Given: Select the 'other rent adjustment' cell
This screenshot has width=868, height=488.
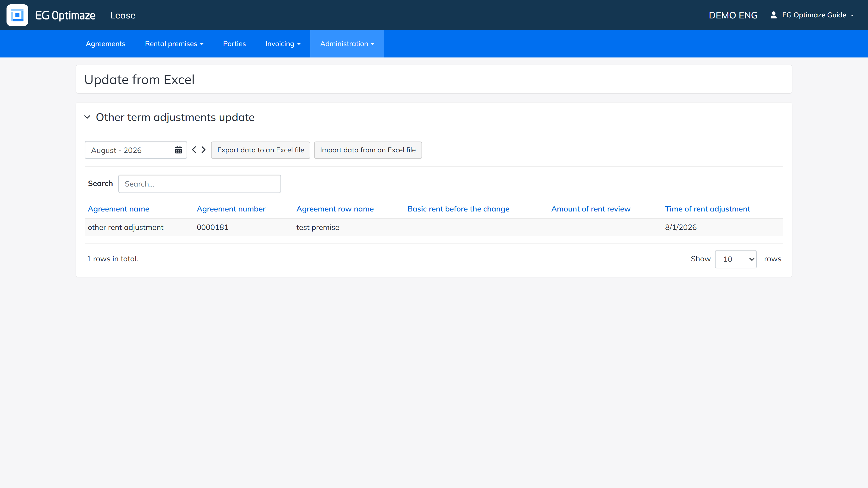Looking at the screenshot, I should (126, 227).
